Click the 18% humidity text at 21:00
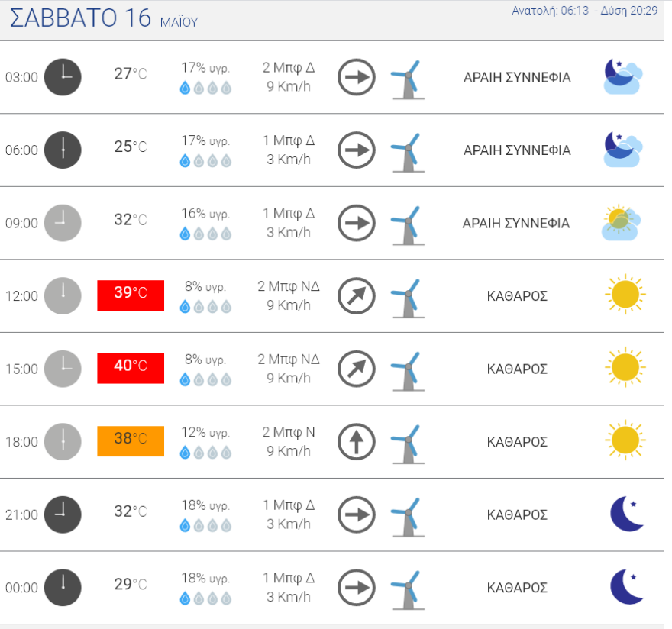672x629 pixels. [x=205, y=505]
